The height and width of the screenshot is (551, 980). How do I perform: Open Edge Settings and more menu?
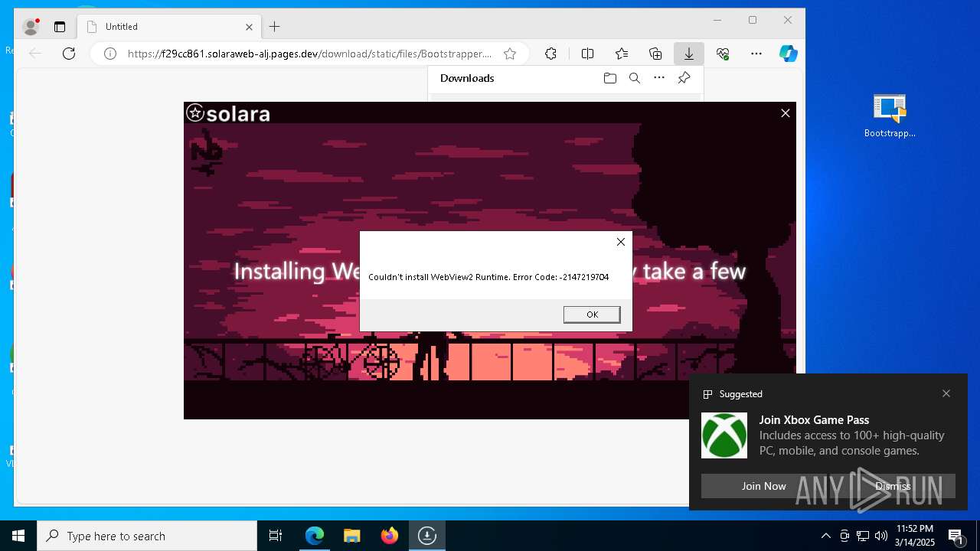point(756,54)
